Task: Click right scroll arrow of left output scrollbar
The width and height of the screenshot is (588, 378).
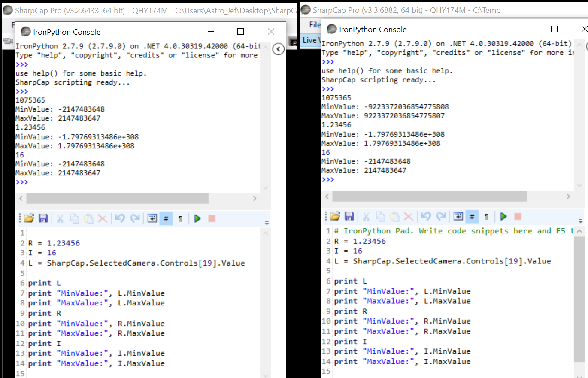Action: [255, 198]
